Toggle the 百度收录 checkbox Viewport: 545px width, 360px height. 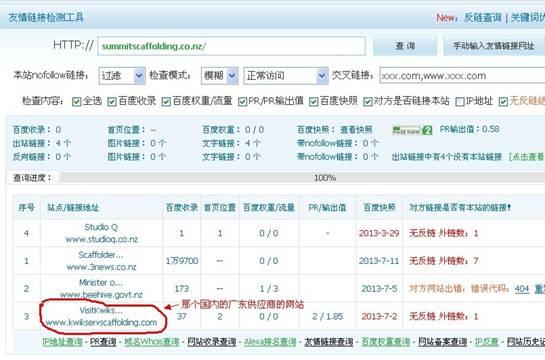[x=112, y=101]
